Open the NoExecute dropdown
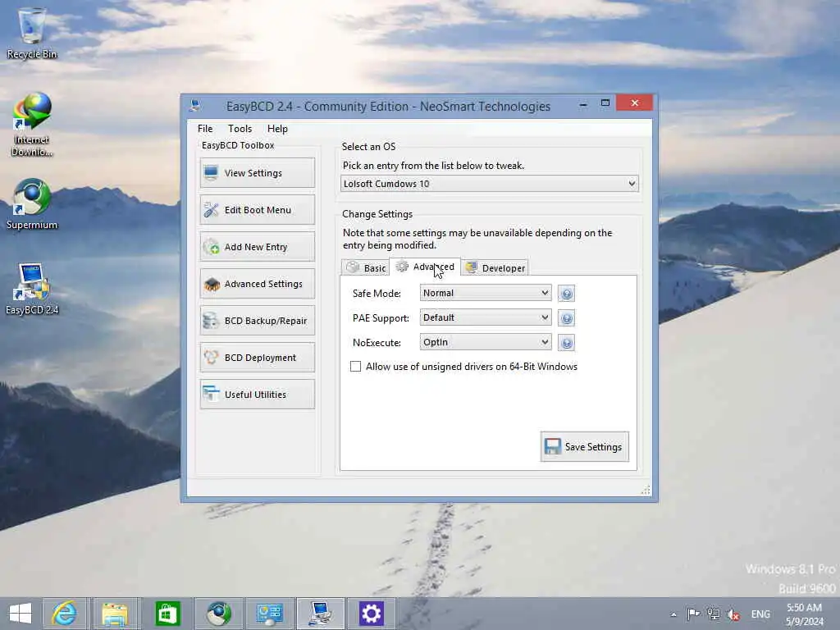Image resolution: width=840 pixels, height=630 pixels. (486, 342)
